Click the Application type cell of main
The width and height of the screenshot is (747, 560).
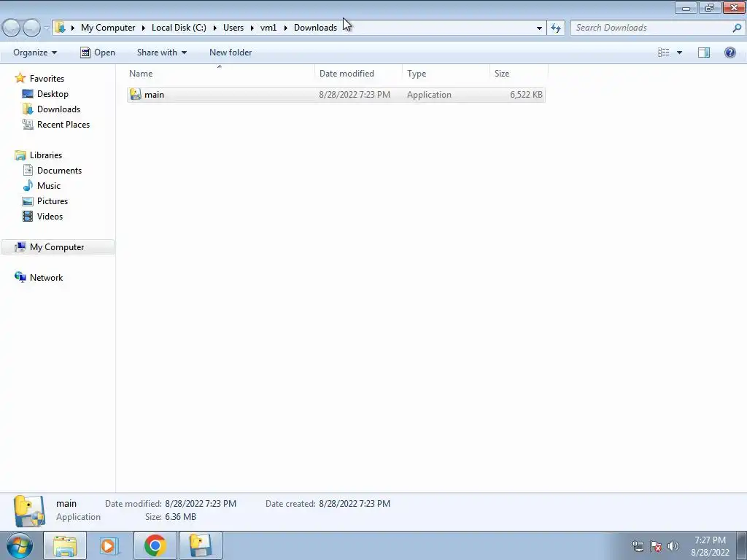[429, 94]
